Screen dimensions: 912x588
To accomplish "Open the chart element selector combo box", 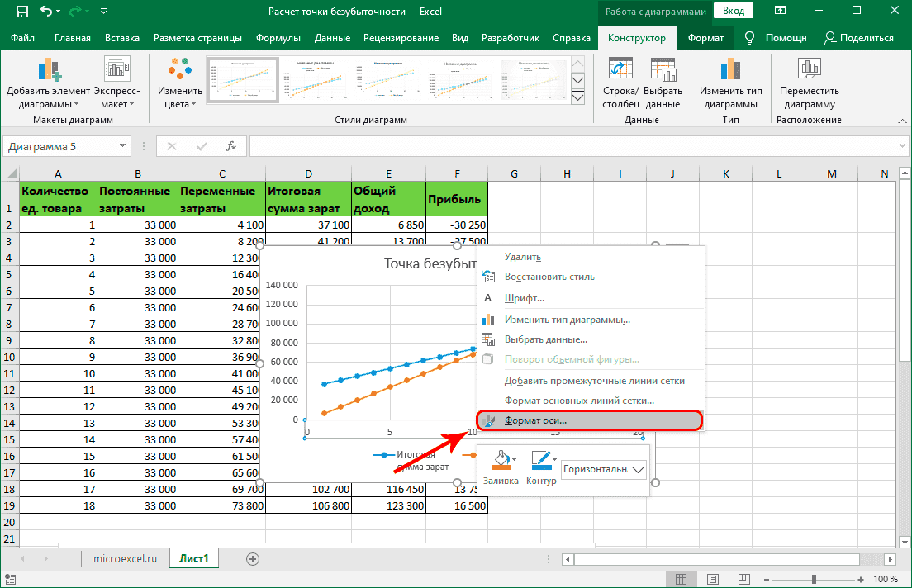I will pos(603,470).
